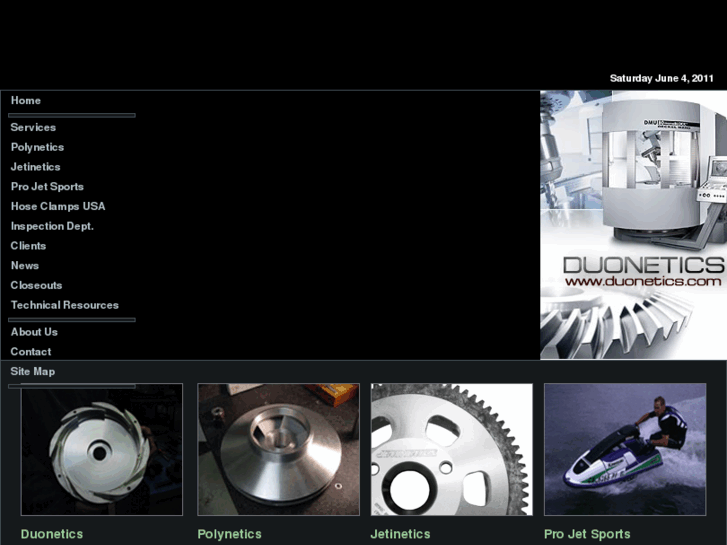Go to the Services page
The width and height of the screenshot is (727, 545).
coord(33,127)
